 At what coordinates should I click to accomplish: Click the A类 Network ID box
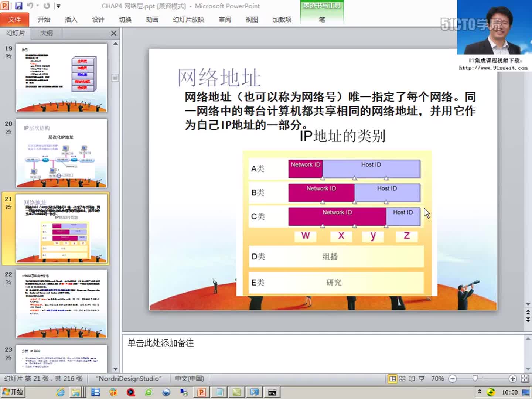[305, 169]
